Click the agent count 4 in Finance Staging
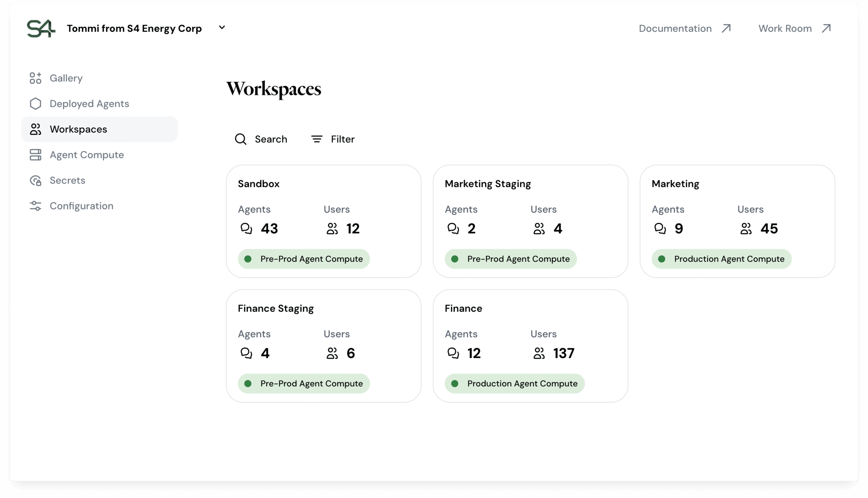868x498 pixels. click(x=265, y=353)
